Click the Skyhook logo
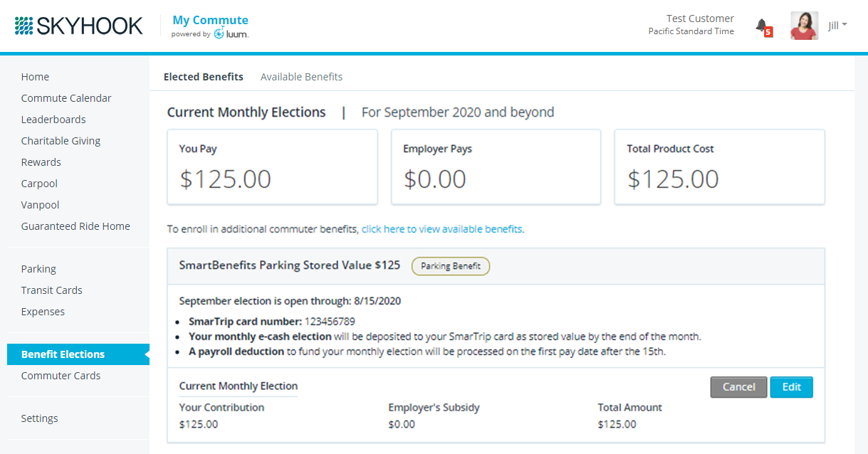The image size is (868, 454). [78, 26]
